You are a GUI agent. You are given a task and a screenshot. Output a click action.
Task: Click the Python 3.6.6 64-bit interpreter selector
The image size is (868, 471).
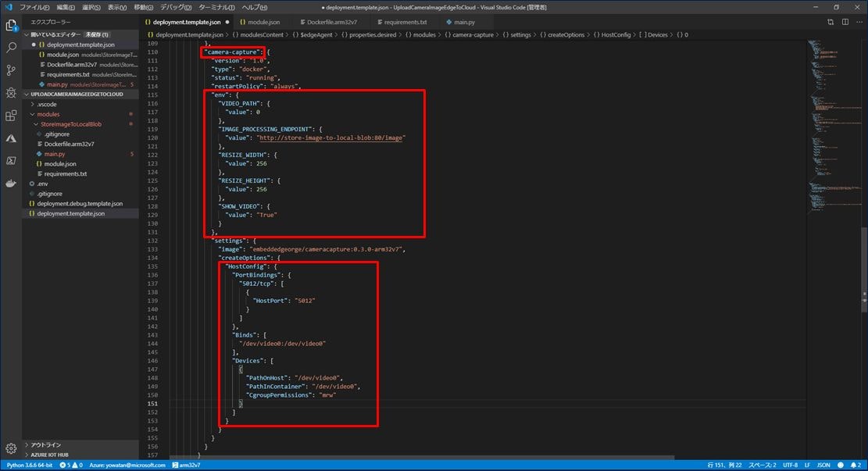tap(30, 465)
